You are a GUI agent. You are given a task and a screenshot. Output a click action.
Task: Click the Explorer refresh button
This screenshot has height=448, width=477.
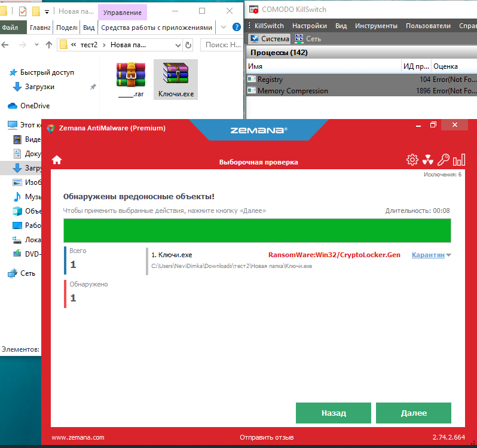(x=188, y=45)
